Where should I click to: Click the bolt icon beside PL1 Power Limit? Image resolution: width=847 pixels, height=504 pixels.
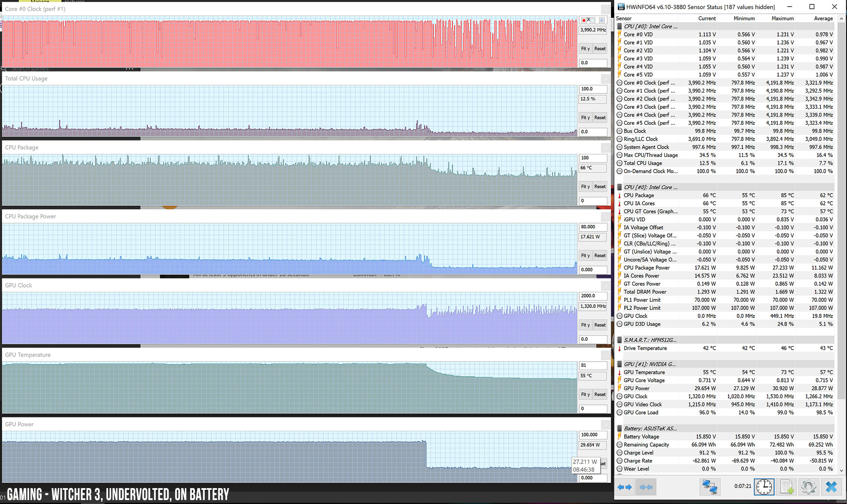point(619,300)
